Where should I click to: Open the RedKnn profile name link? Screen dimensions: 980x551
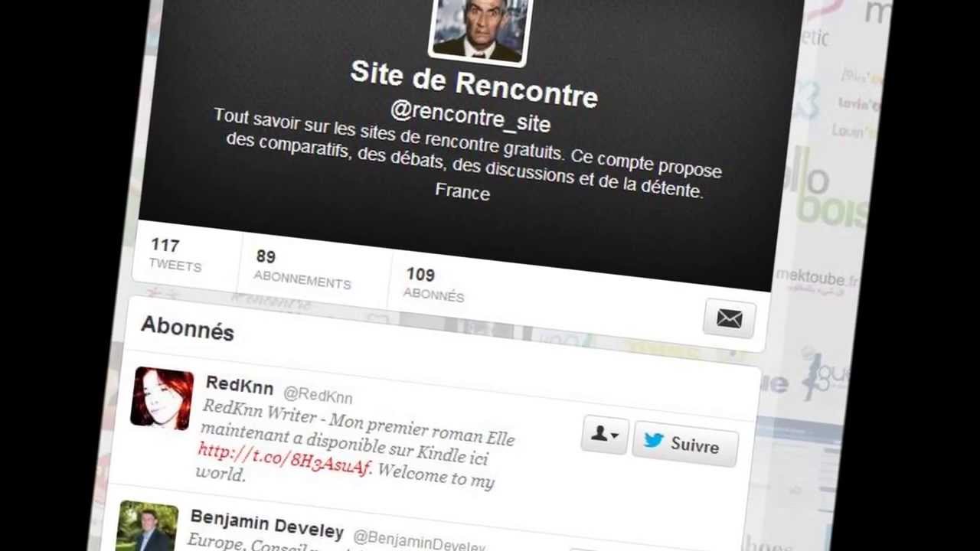pos(239,385)
